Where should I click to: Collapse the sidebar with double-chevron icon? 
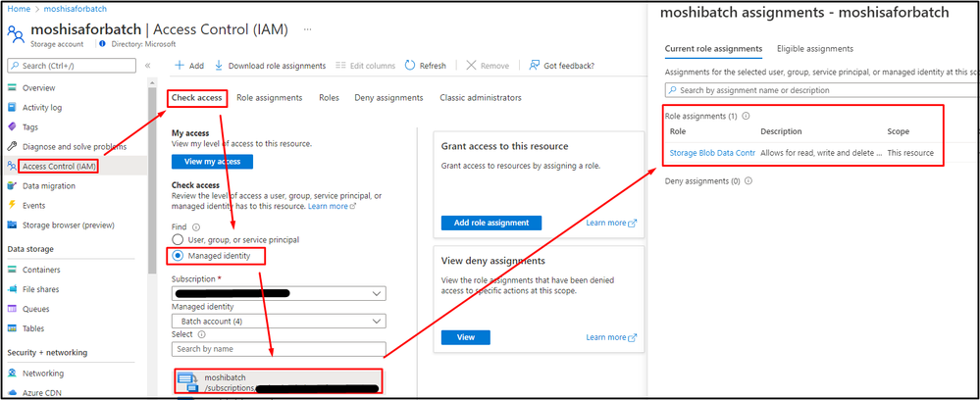tap(147, 66)
